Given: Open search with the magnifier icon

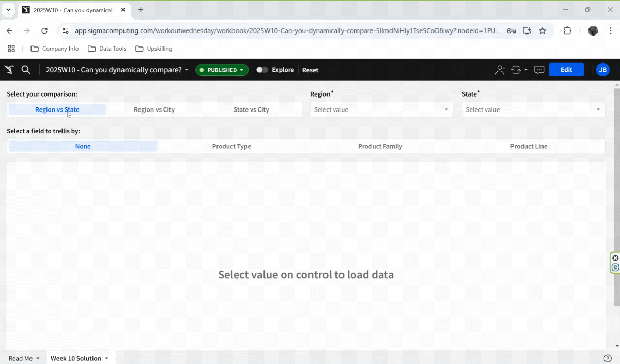Looking at the screenshot, I should click(x=26, y=70).
